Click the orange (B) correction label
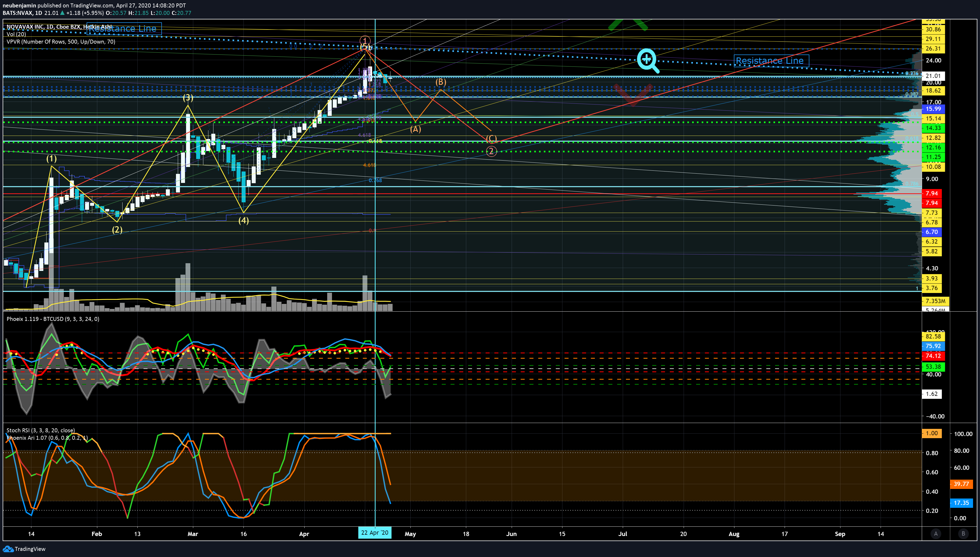This screenshot has height=557, width=980. (441, 82)
